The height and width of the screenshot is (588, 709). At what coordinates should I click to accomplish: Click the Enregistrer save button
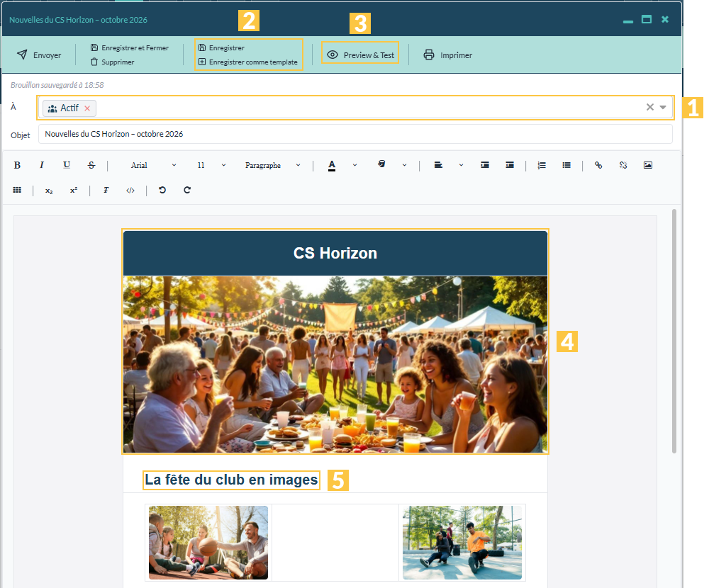pos(221,47)
